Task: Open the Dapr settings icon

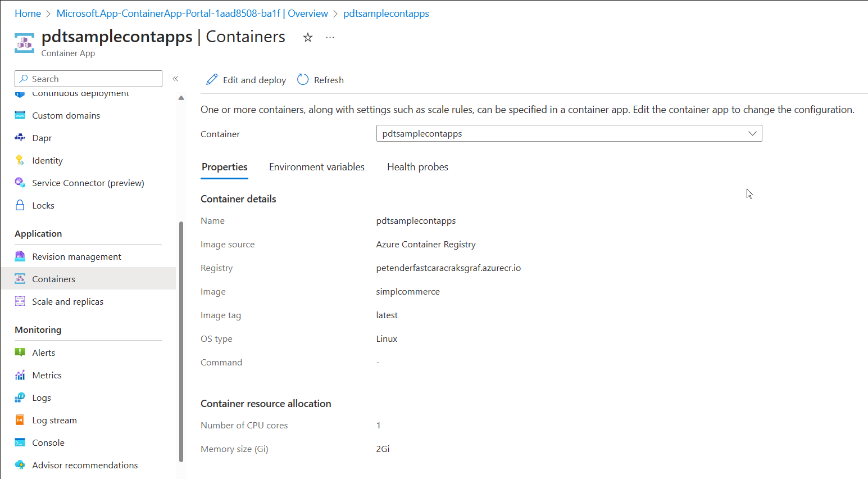Action: [20, 137]
